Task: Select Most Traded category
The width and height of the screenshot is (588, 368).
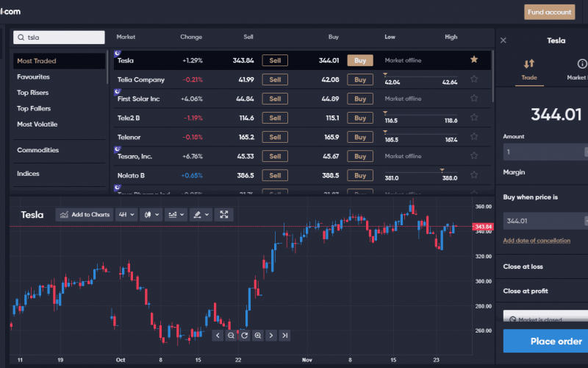Action: coord(59,61)
